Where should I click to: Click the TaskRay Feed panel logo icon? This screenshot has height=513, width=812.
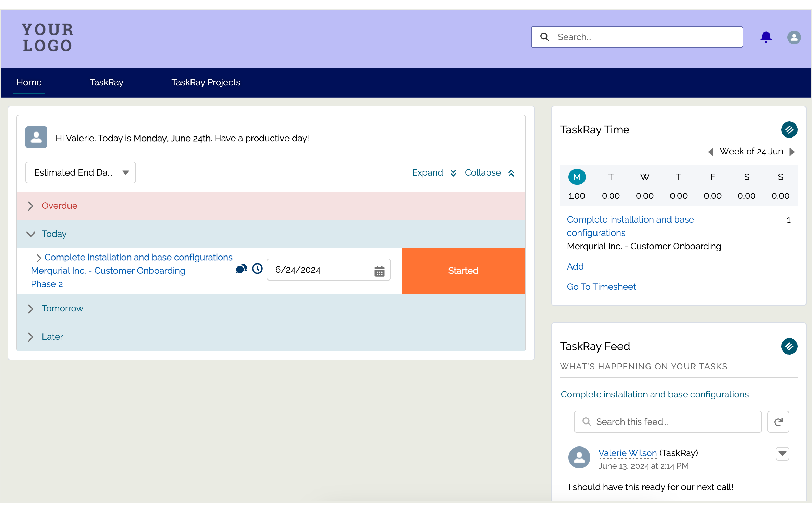pos(789,346)
